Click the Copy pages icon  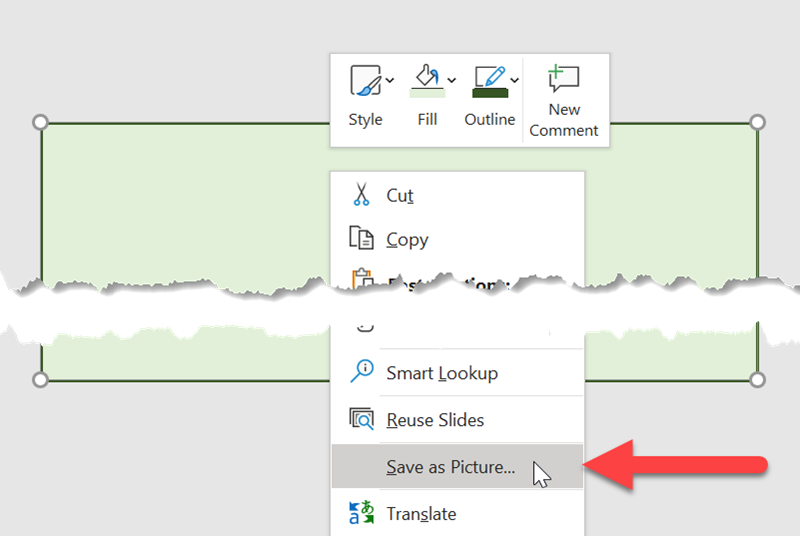click(361, 238)
